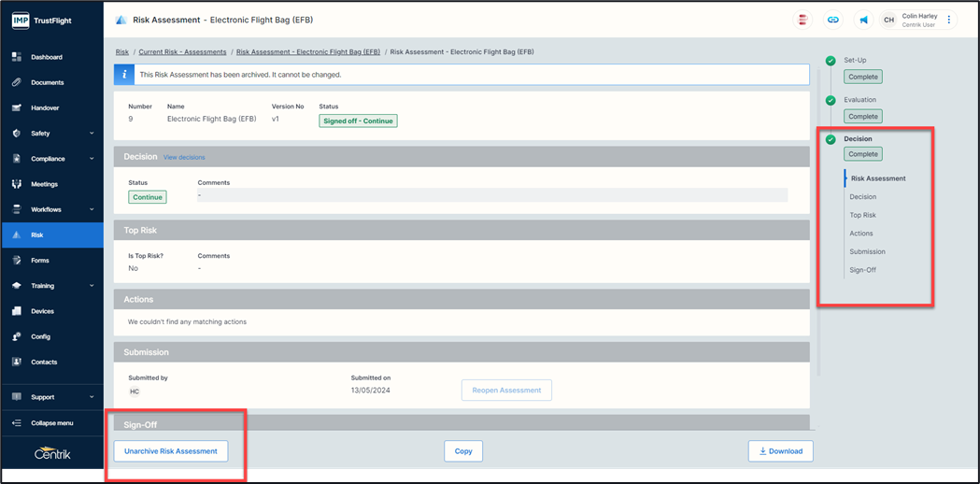Click the Devices icon in the sidebar

coord(16,311)
